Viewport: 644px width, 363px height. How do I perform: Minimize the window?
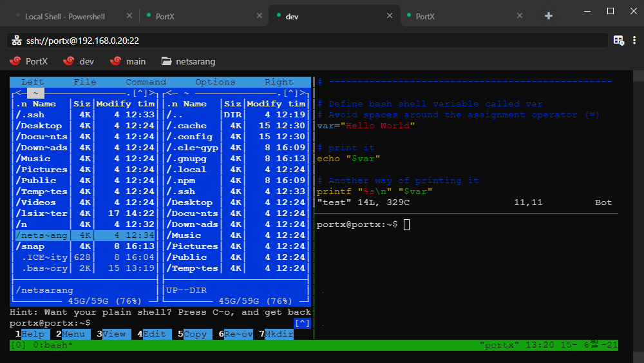(587, 11)
